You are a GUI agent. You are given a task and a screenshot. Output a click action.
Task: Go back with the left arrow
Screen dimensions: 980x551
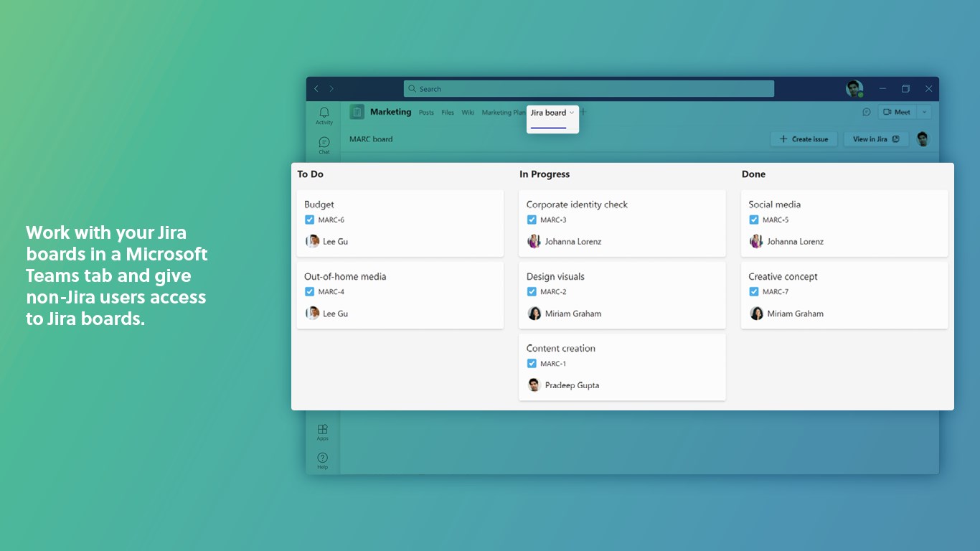[x=316, y=89]
